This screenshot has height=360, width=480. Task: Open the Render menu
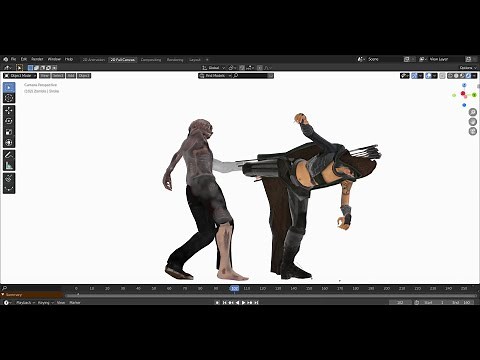[37, 59]
